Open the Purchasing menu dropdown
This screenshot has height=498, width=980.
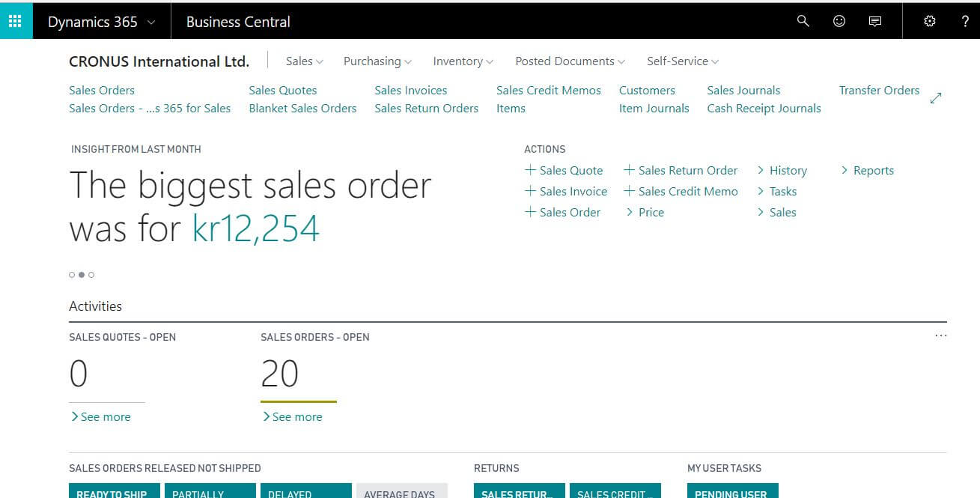377,61
